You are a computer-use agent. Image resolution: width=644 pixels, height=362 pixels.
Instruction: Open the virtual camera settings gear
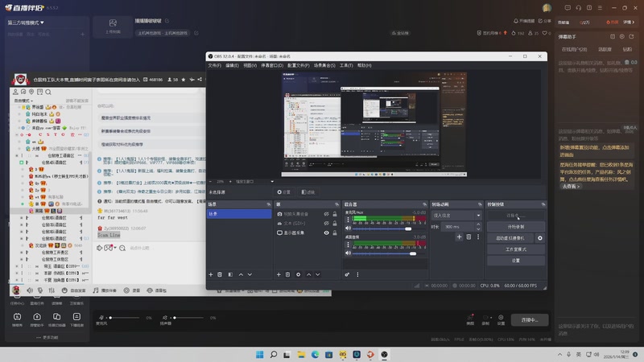click(x=540, y=238)
